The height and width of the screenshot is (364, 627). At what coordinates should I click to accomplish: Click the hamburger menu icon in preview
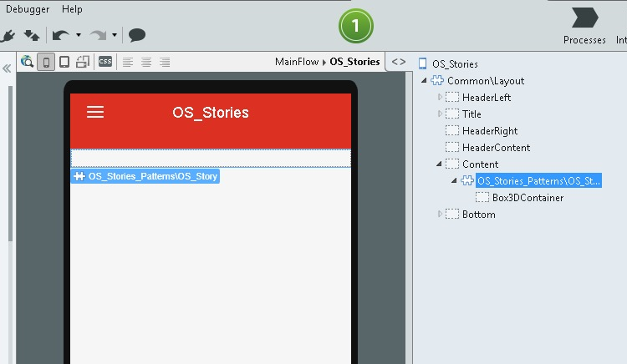pos(95,112)
